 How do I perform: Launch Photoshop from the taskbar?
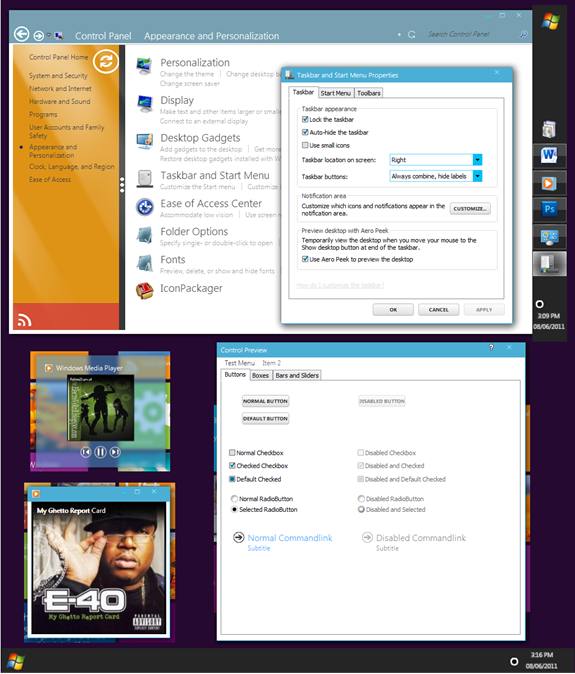pyautogui.click(x=549, y=209)
